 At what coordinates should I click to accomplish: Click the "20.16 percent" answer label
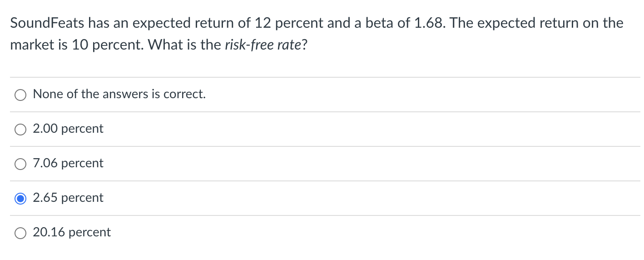[x=72, y=232]
